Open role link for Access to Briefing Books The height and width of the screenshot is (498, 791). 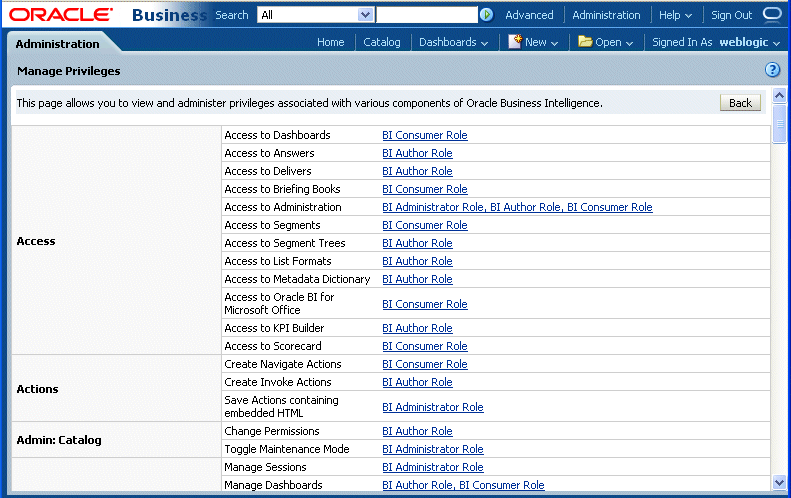[425, 189]
